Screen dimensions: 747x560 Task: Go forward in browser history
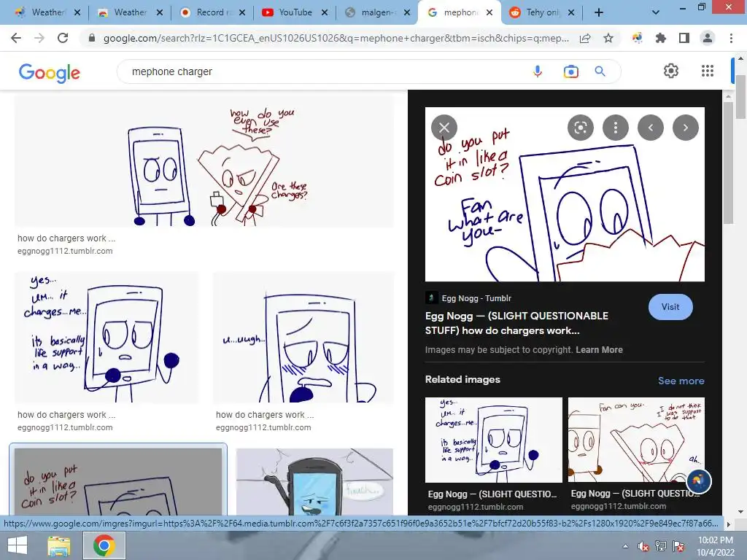[39, 38]
